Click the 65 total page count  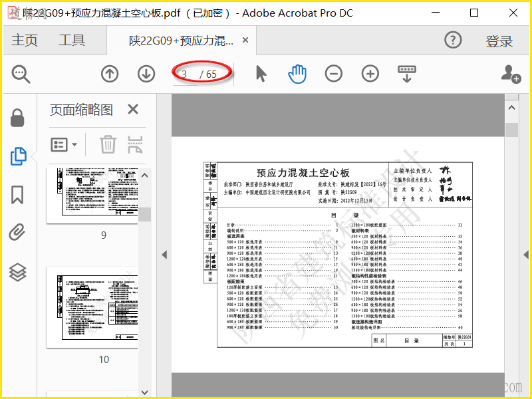(x=211, y=74)
